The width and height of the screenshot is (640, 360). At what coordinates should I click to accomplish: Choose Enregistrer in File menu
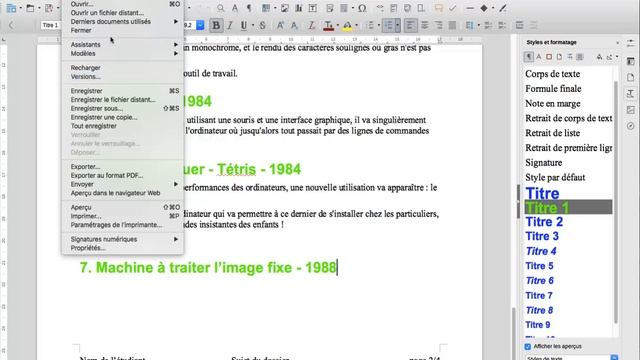point(122,91)
